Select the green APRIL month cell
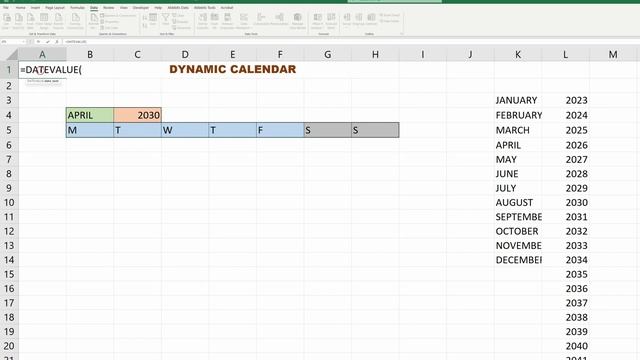 [x=90, y=115]
